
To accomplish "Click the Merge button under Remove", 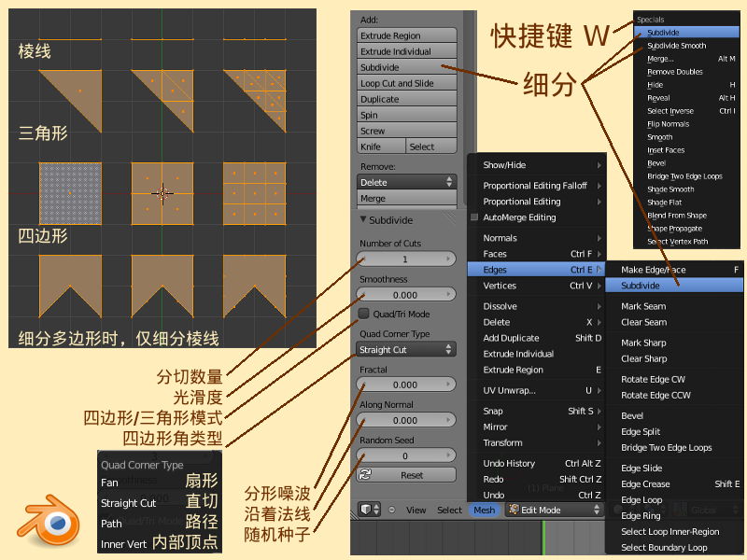I will (x=406, y=198).
